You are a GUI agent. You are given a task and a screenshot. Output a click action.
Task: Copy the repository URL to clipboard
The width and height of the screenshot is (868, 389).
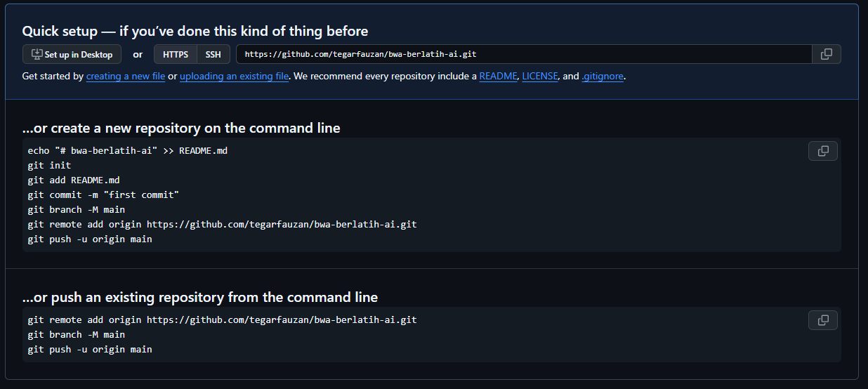click(x=826, y=54)
